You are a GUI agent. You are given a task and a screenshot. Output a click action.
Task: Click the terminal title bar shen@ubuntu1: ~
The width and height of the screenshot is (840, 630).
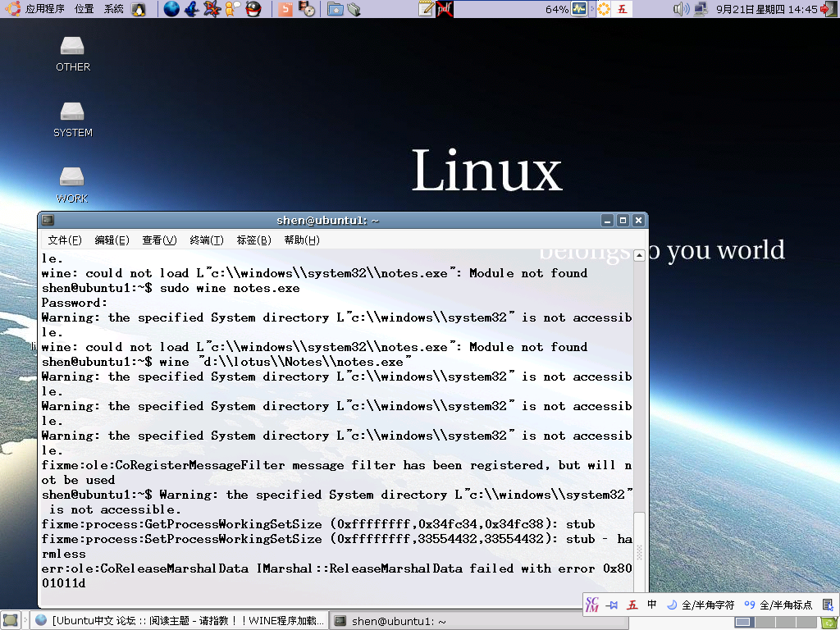328,220
